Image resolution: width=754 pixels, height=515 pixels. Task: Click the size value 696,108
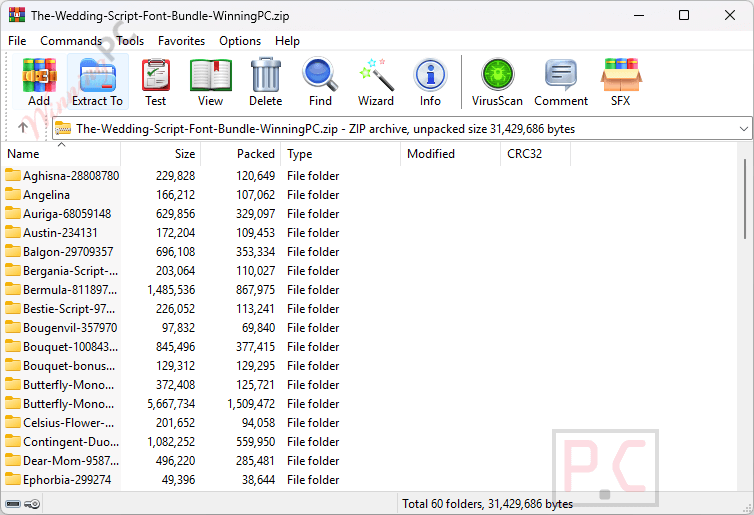[176, 251]
